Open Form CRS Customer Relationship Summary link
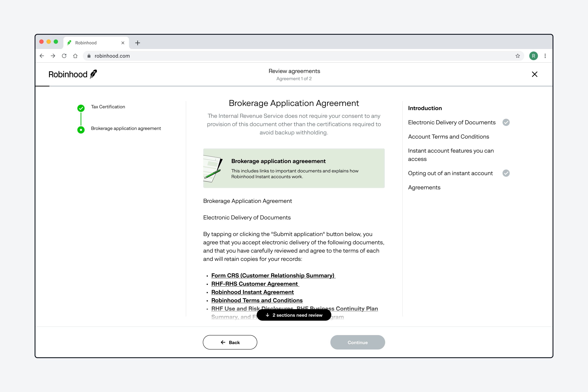 (273, 275)
